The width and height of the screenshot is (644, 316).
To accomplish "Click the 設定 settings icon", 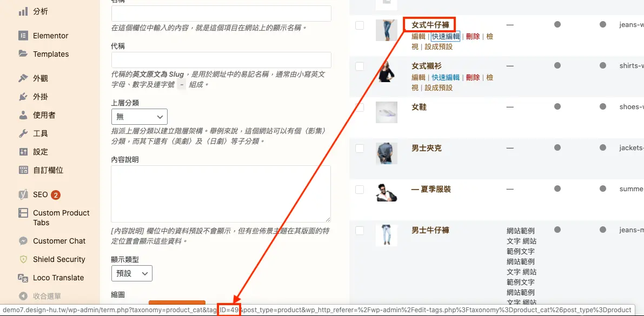I will pos(23,152).
